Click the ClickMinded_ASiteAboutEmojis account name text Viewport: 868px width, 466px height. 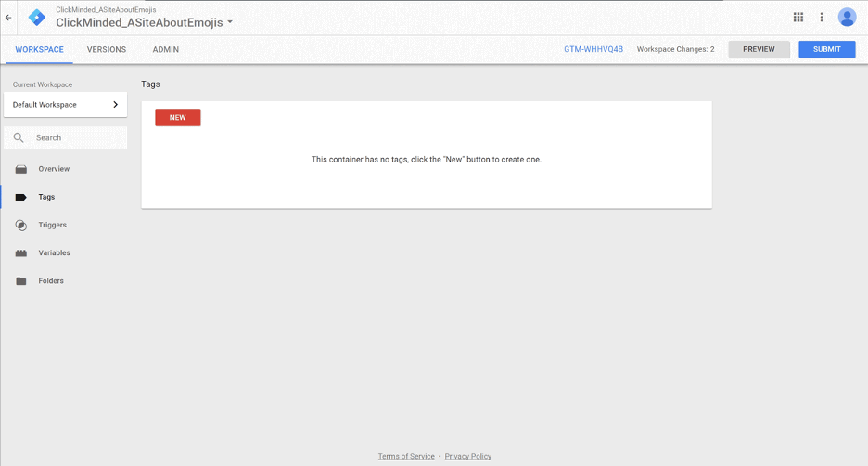click(x=106, y=9)
